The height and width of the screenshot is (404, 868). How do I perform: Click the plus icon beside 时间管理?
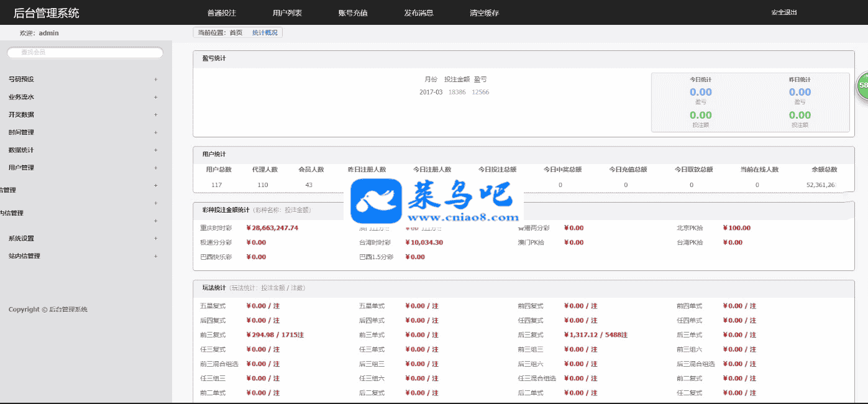155,132
